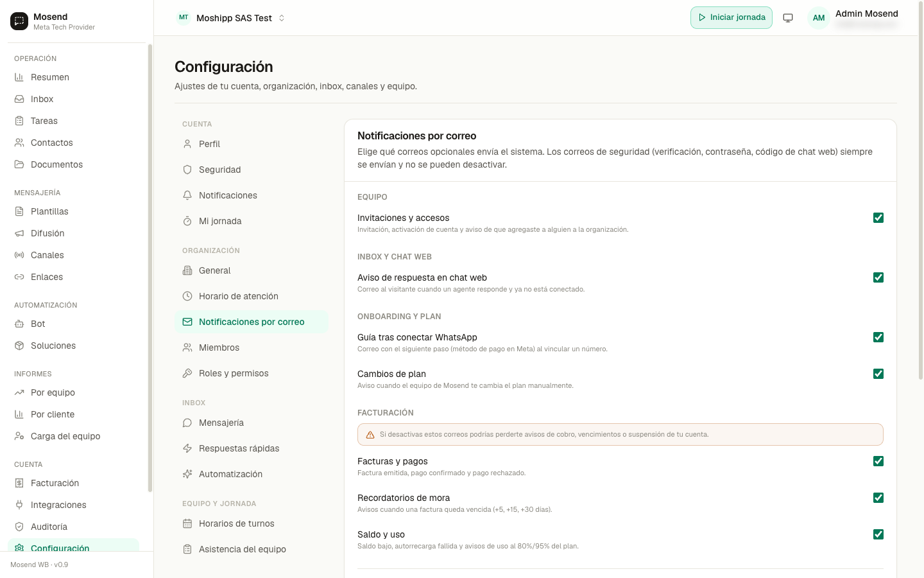Click the Tareas clipboard icon

point(19,121)
